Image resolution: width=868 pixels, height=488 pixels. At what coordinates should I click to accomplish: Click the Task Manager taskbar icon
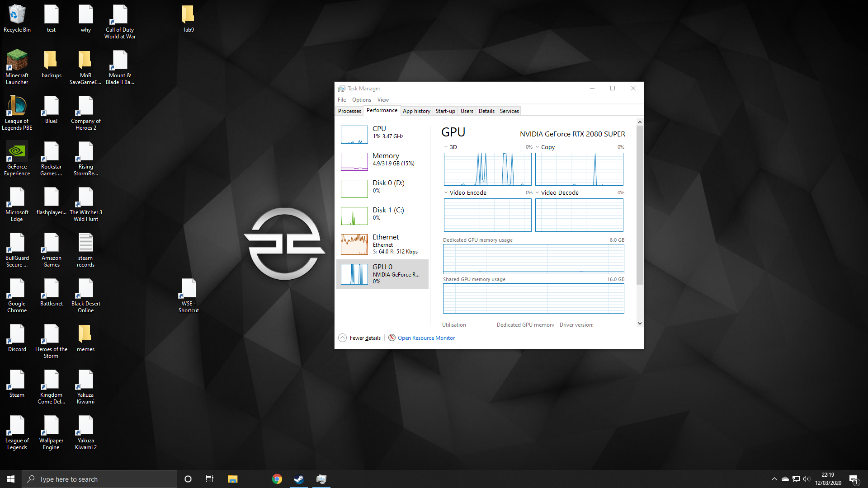coord(321,479)
